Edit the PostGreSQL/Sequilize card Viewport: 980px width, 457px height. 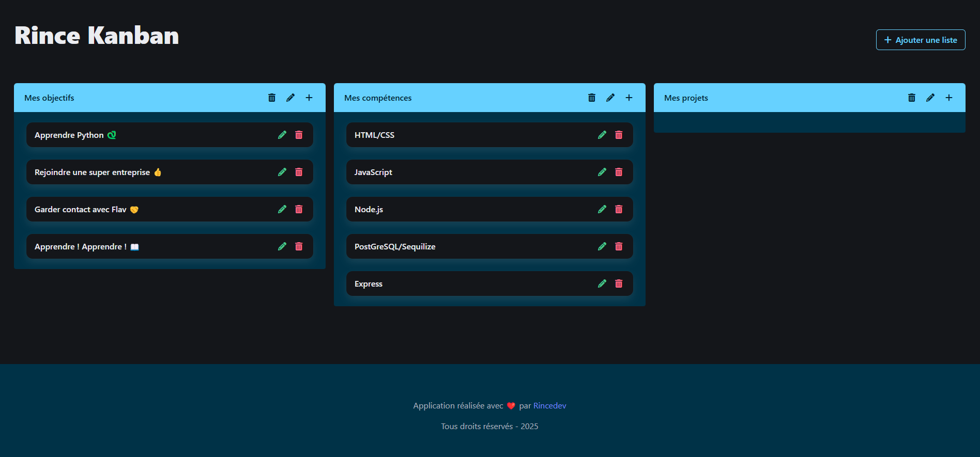click(602, 246)
